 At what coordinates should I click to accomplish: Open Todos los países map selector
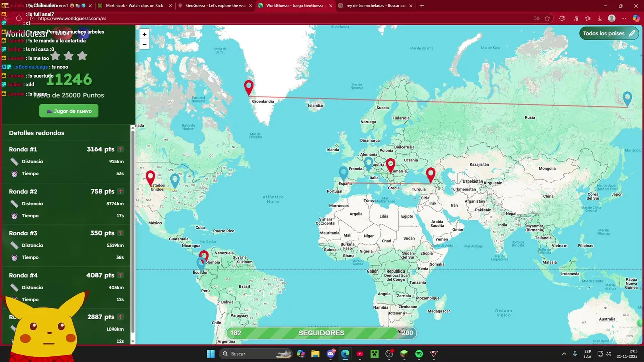tap(609, 34)
